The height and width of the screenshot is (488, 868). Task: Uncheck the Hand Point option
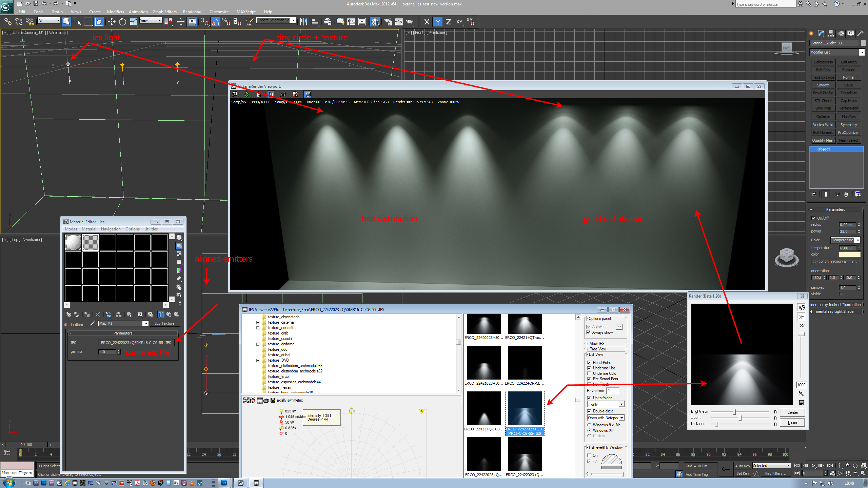tap(589, 363)
